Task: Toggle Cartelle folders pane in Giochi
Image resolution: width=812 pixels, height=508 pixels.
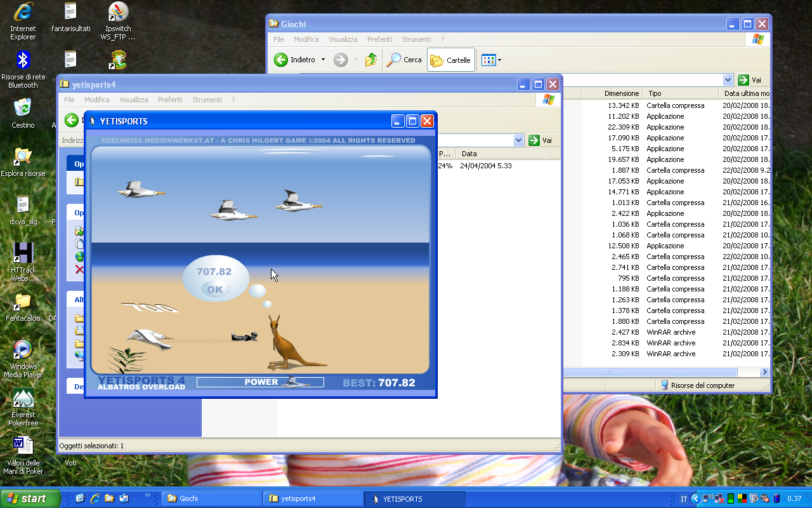Action: click(450, 60)
